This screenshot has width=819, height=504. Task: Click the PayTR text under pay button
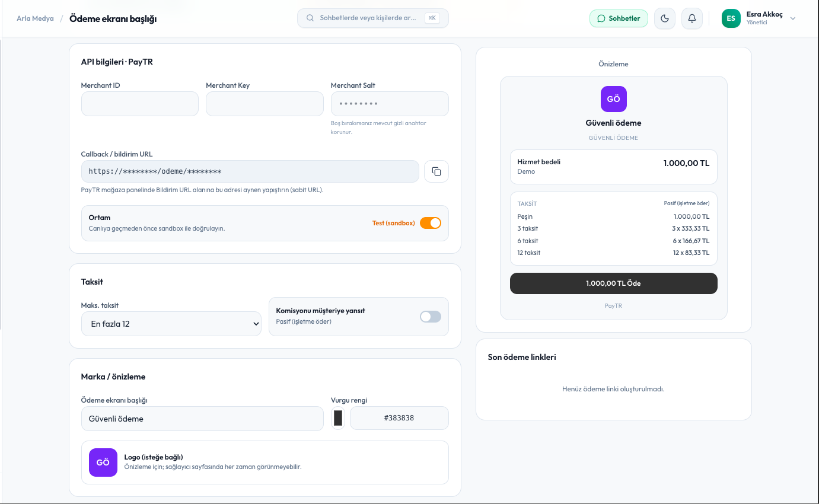tap(613, 306)
